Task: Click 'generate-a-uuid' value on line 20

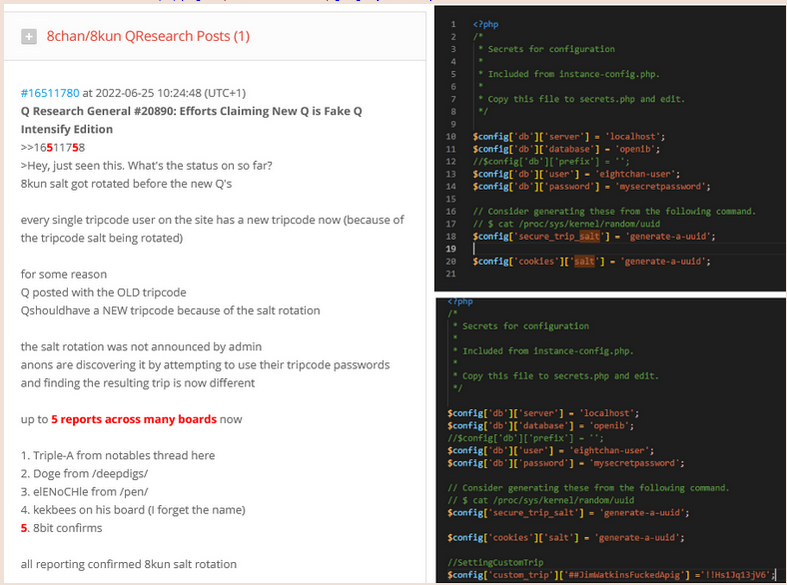Action: pyautogui.click(x=665, y=261)
